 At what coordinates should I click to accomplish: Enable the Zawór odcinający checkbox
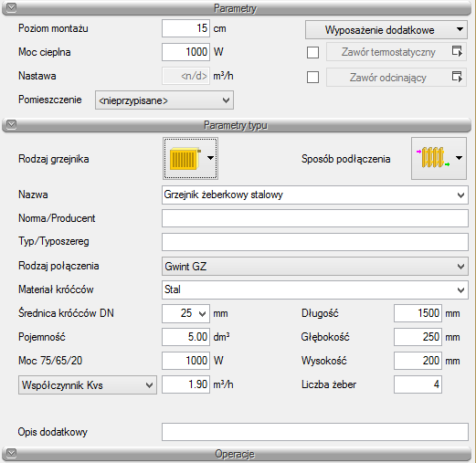312,78
